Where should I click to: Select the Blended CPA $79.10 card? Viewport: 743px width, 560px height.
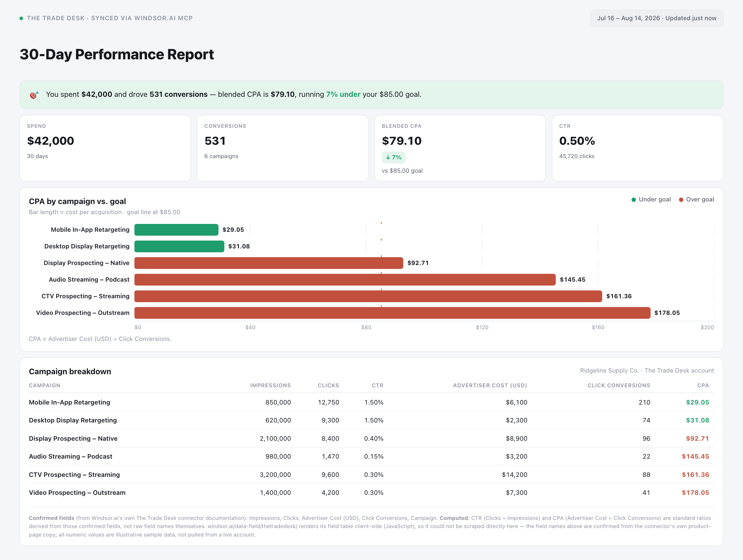tap(460, 148)
